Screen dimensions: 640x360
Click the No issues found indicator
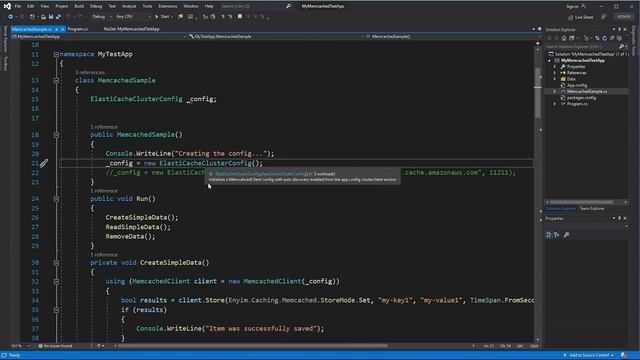tap(55, 346)
